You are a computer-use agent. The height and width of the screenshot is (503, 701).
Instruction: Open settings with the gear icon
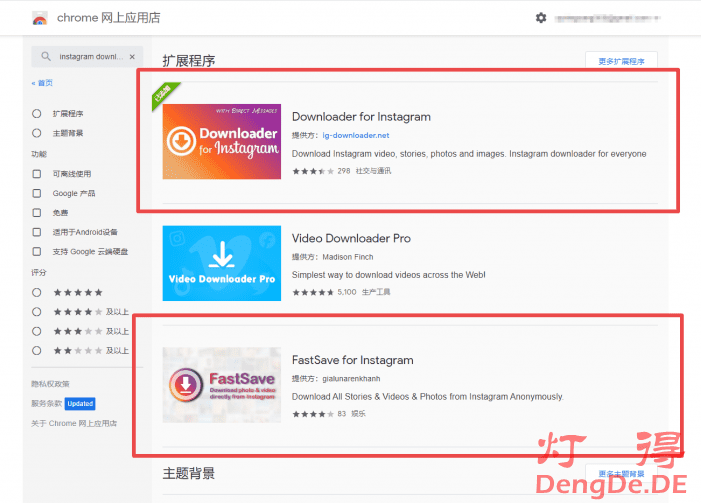pos(541,18)
